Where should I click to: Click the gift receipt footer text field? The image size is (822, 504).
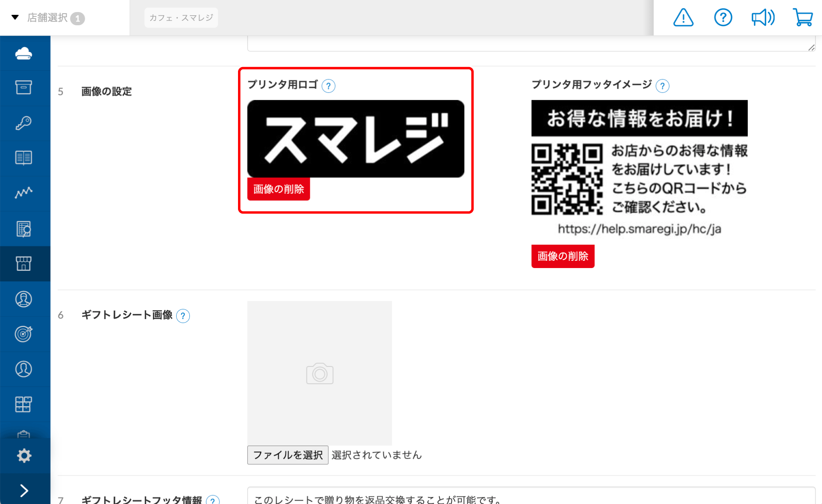531,496
